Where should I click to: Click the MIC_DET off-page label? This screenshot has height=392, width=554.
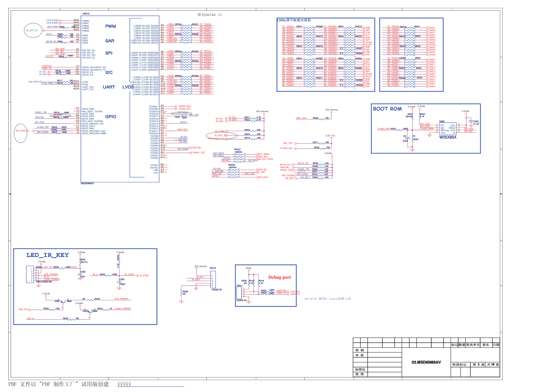click(x=288, y=143)
